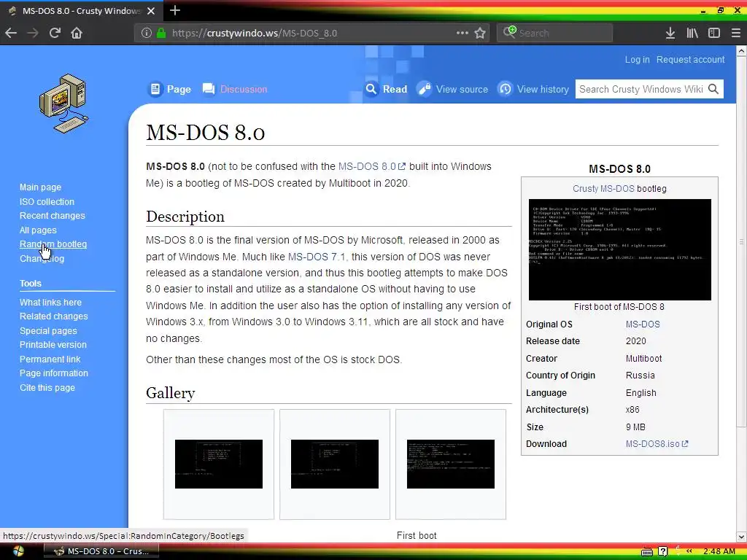Go forward to next page
Image resolution: width=747 pixels, height=560 pixels.
point(32,33)
